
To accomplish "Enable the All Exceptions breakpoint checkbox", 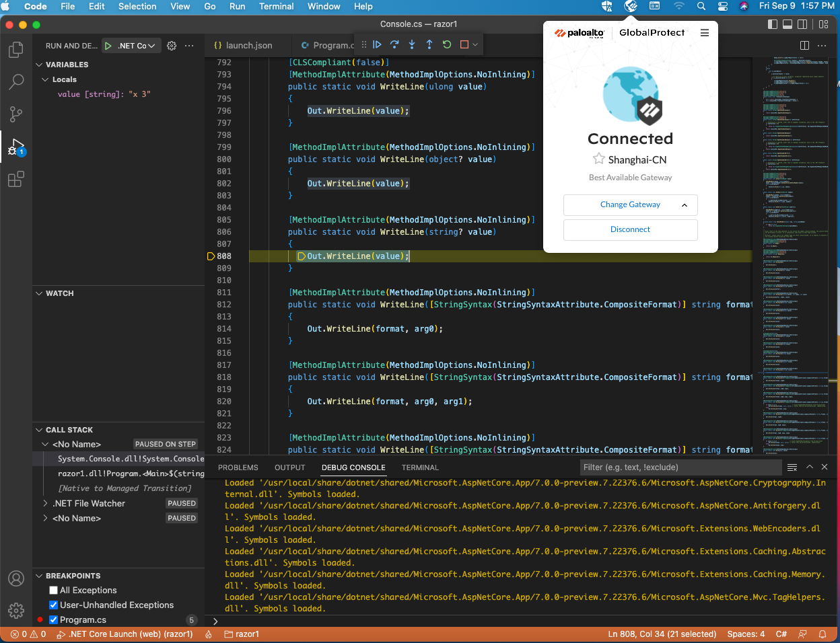I will click(52, 590).
